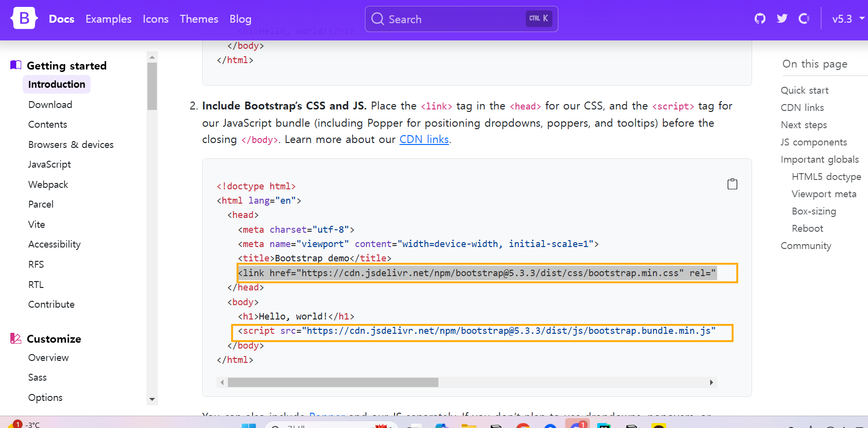Open the taskbar weather widget -3°C

(x=24, y=424)
